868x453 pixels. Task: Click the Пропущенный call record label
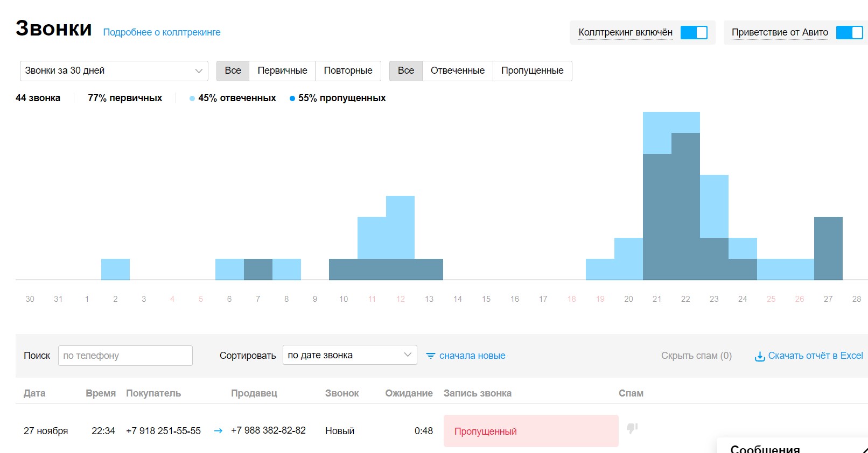click(x=485, y=431)
